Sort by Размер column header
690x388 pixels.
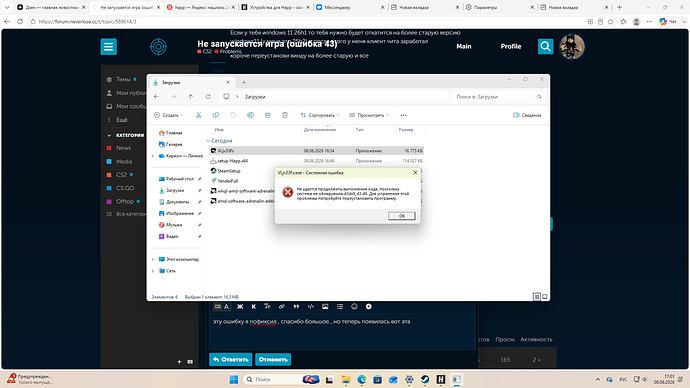(x=405, y=129)
